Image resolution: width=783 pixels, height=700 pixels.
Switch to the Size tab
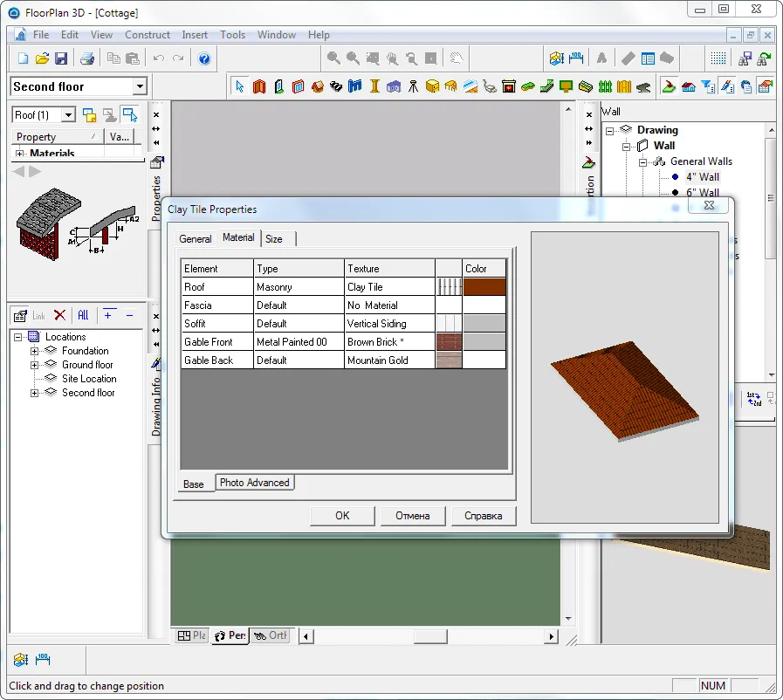click(x=274, y=238)
